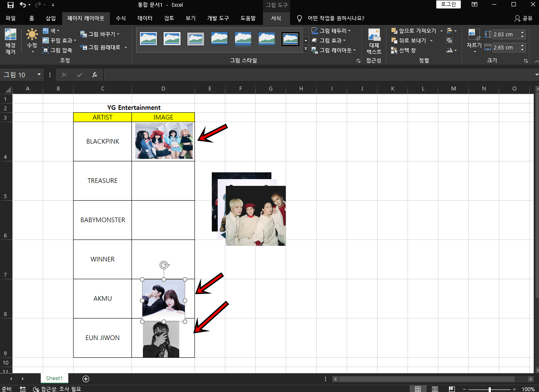Click the rotation handle above AKMU picture
This screenshot has height=392, width=539.
coord(164,265)
